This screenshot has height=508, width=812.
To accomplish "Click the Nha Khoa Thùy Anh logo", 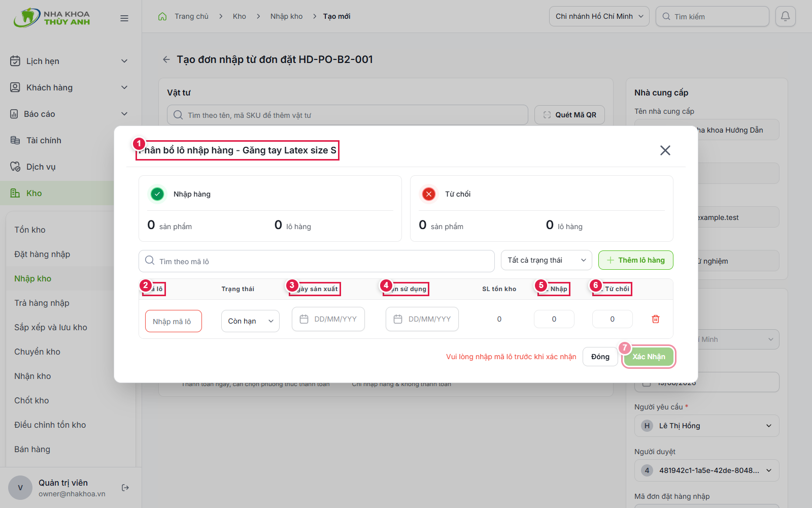I will (x=52, y=18).
